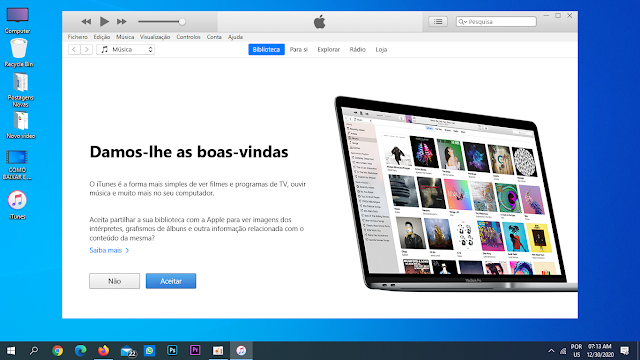The height and width of the screenshot is (360, 640).
Task: Switch to the Rádio tab
Action: point(357,49)
